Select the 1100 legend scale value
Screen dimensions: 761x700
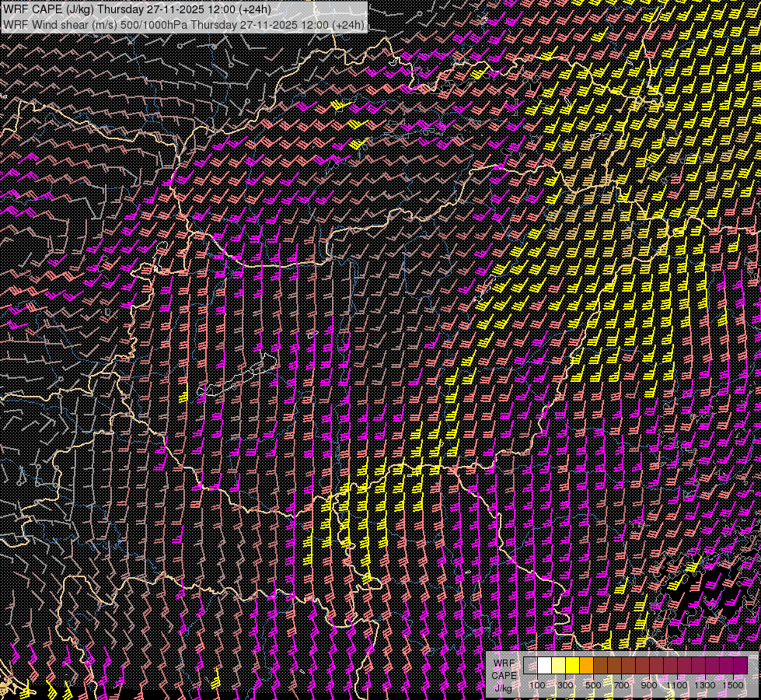[677, 684]
